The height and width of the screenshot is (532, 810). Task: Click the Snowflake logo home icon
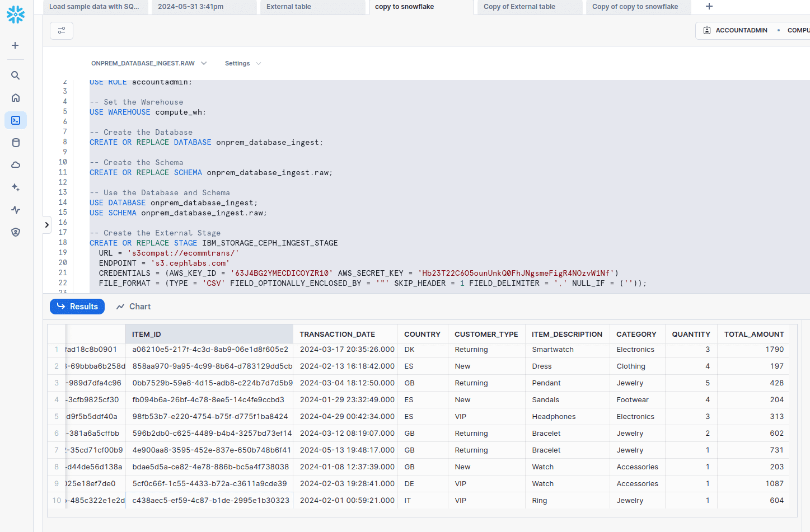[x=16, y=15]
